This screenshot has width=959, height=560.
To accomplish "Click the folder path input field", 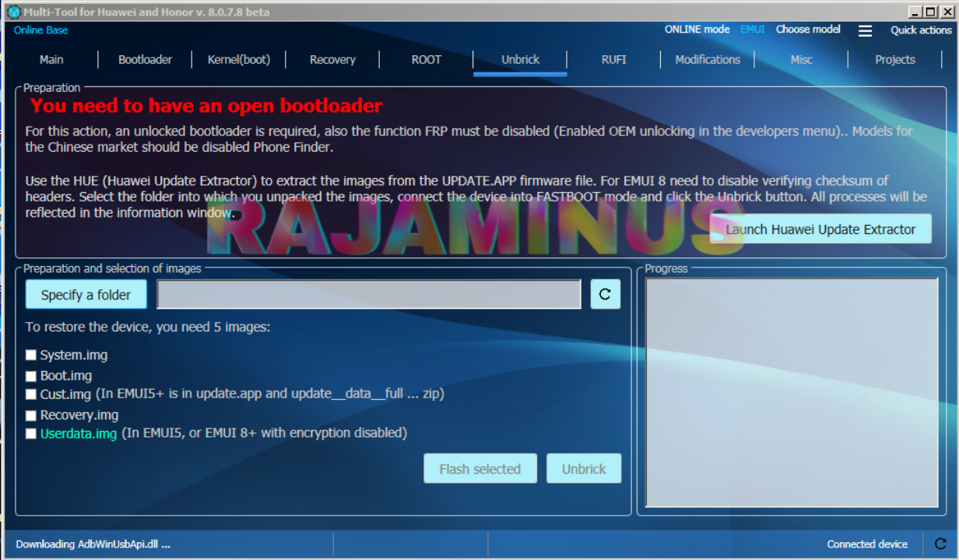I will 369,295.
